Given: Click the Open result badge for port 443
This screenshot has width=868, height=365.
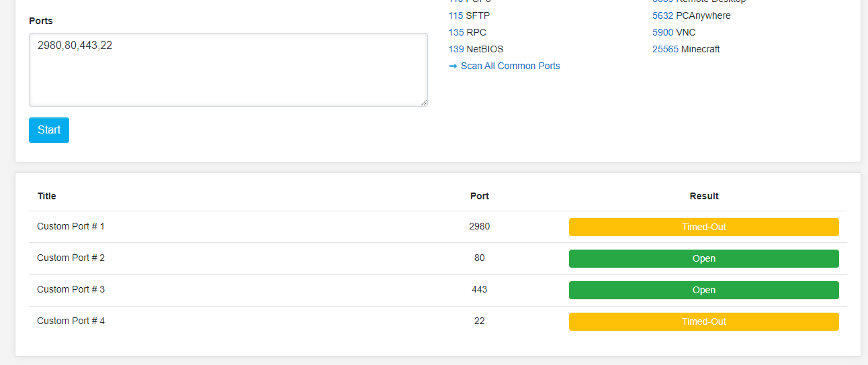Looking at the screenshot, I should (x=703, y=290).
